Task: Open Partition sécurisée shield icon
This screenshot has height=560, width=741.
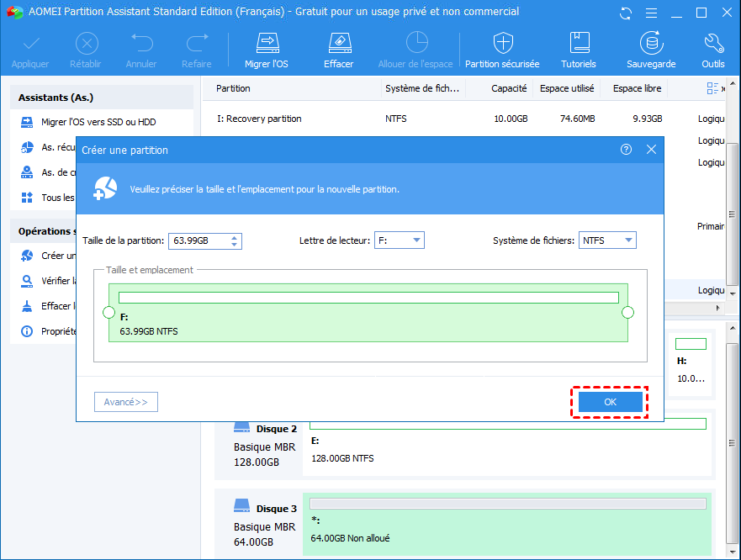Action: coord(502,44)
